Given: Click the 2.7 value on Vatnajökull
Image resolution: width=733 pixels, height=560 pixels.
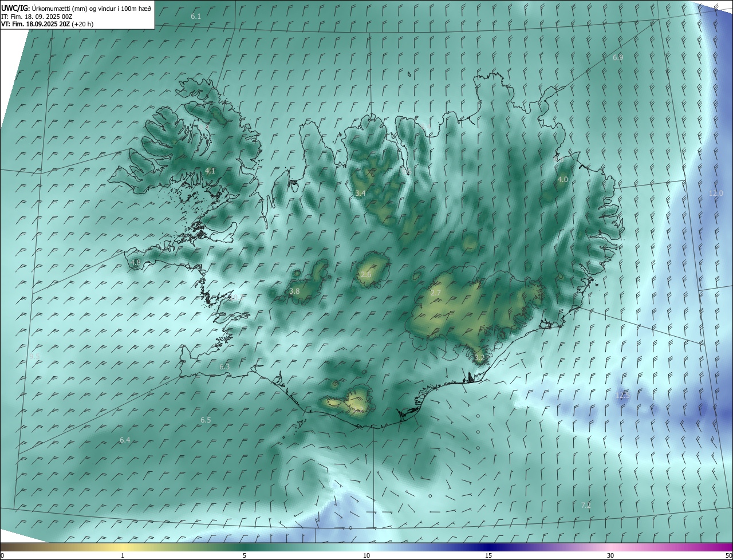Looking at the screenshot, I should [x=436, y=293].
